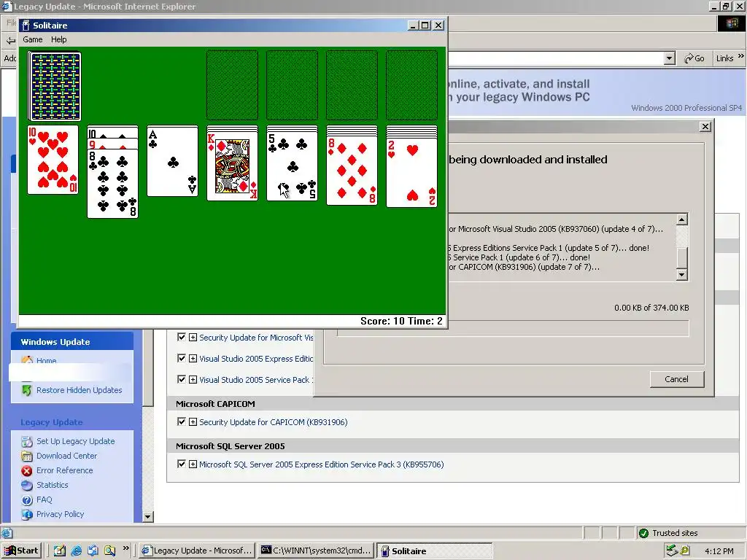
Task: Uncheck Visual Studio 2005 Express Editions update
Action: click(x=181, y=358)
